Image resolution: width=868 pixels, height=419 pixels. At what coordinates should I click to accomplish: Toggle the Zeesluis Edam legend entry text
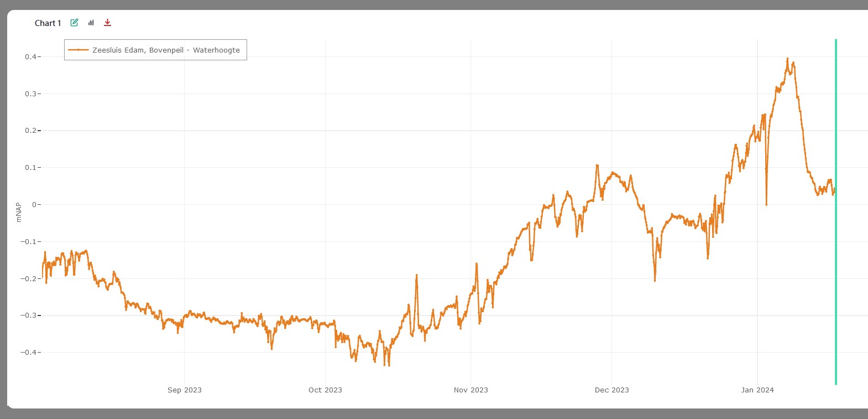(x=166, y=50)
